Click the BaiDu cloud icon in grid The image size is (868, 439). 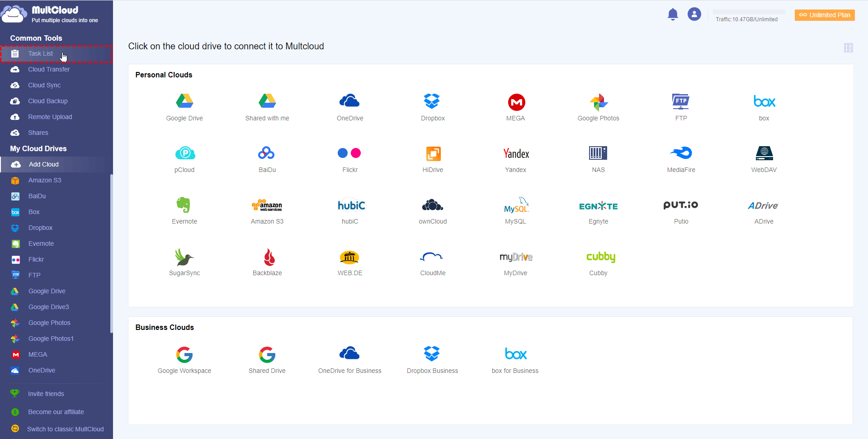point(266,153)
